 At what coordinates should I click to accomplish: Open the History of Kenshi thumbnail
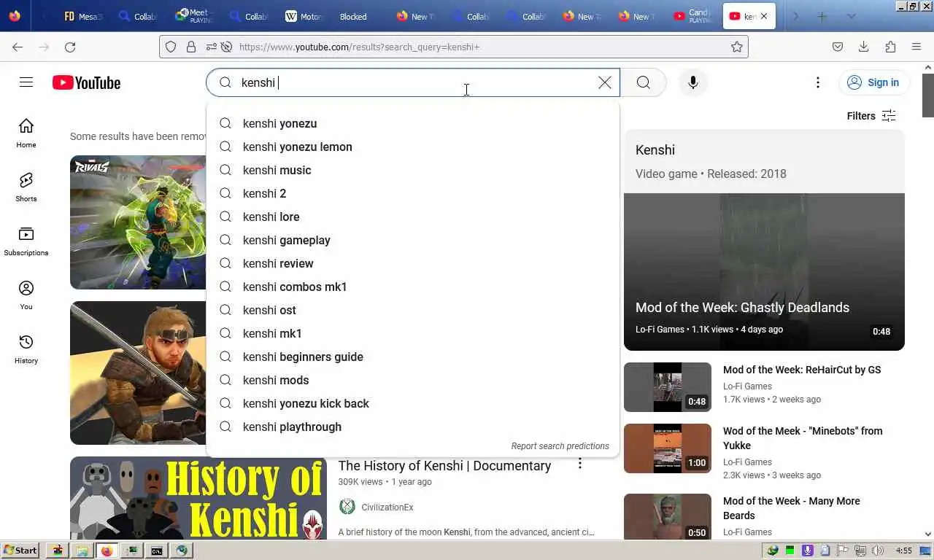coord(198,498)
